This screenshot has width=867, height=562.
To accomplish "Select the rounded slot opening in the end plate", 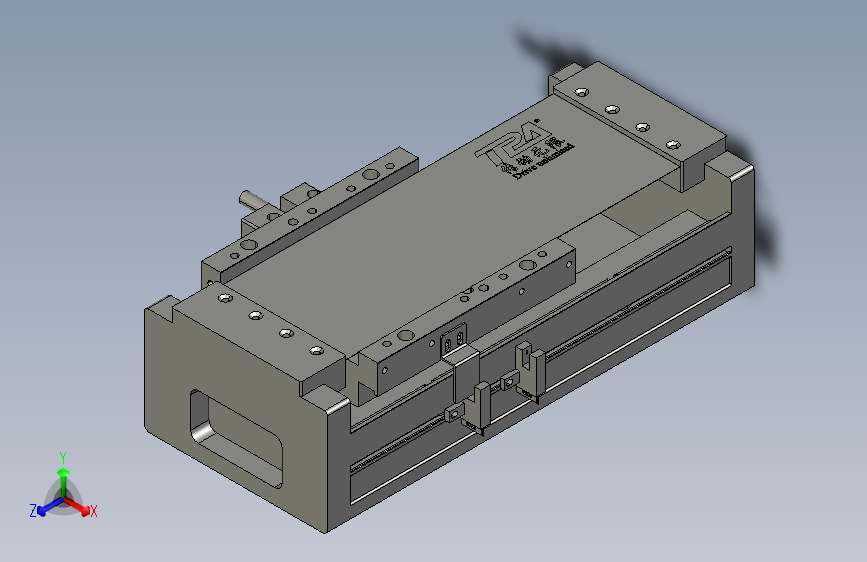I will click(x=236, y=439).
